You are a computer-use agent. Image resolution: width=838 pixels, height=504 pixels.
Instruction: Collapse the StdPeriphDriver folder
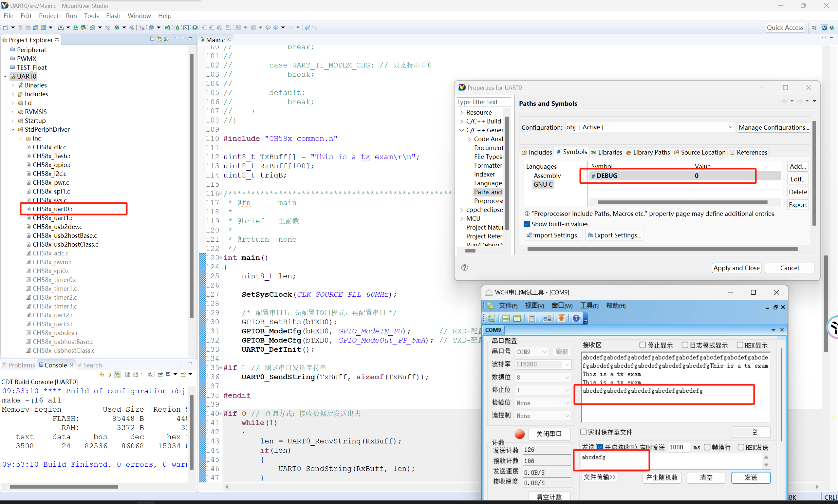click(12, 129)
